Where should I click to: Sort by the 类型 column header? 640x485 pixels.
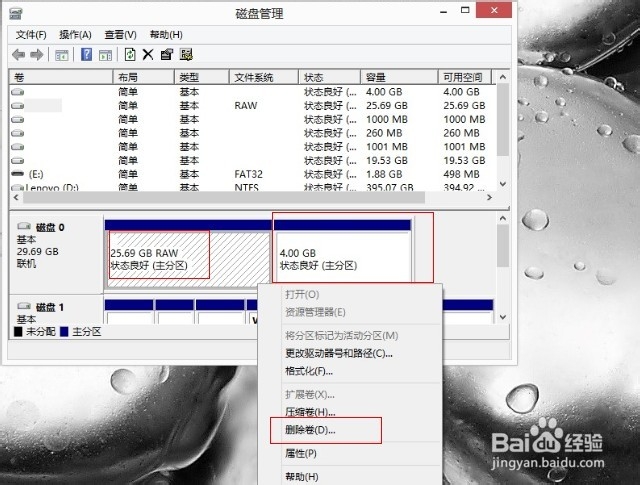pyautogui.click(x=202, y=77)
